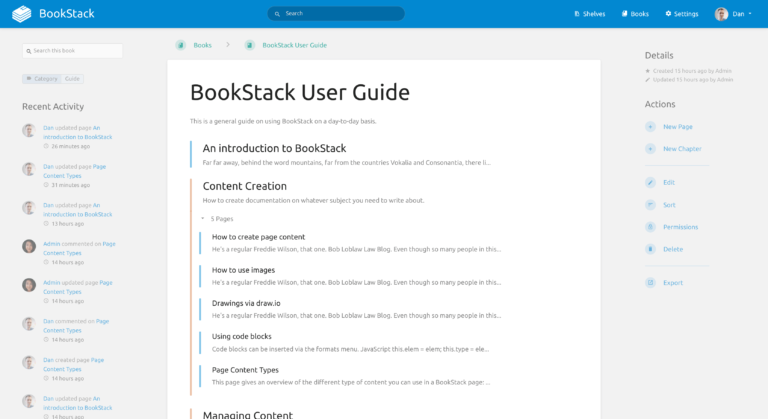Focus the Search this book field

[x=72, y=50]
